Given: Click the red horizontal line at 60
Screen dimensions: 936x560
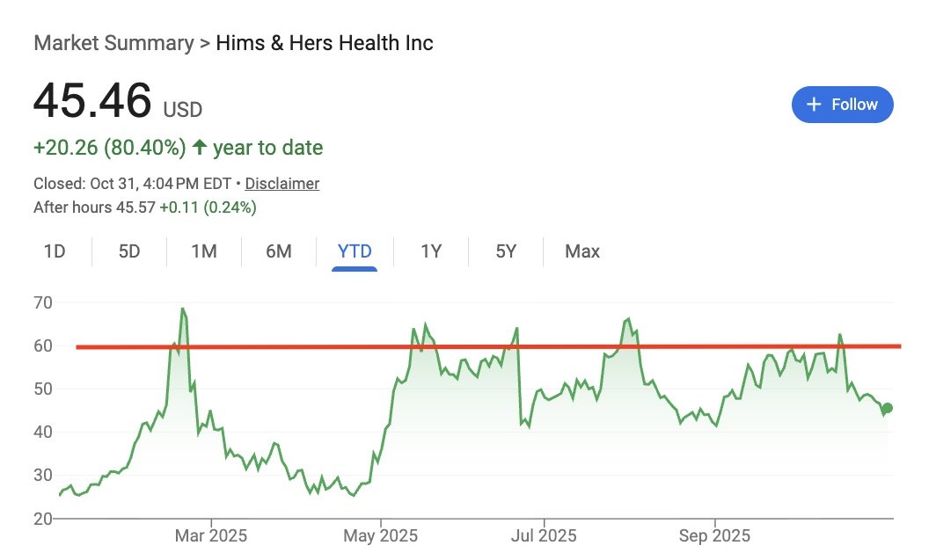Looking at the screenshot, I should pos(264,346).
